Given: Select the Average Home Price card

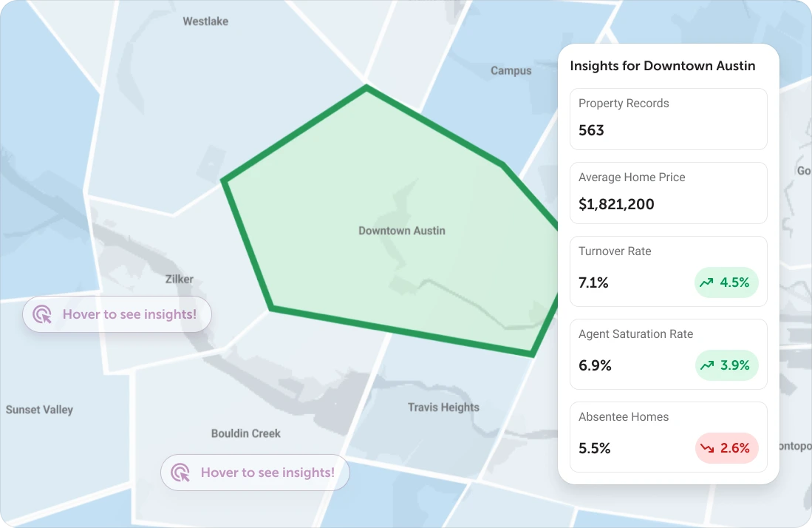Looking at the screenshot, I should pos(668,193).
